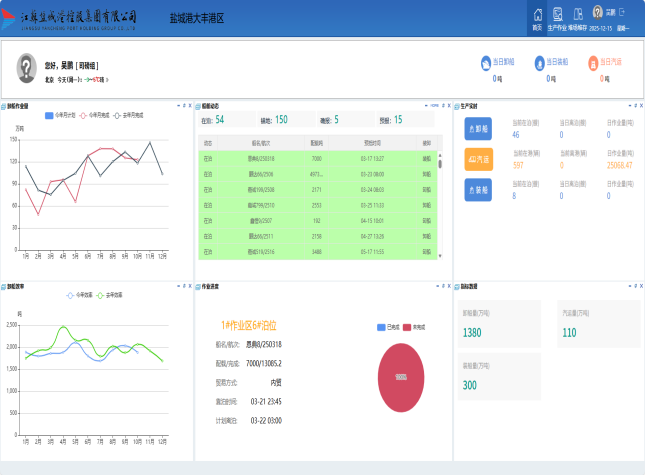Click the 当日装船 blue circle icon
This screenshot has width=645, height=475.
point(540,64)
